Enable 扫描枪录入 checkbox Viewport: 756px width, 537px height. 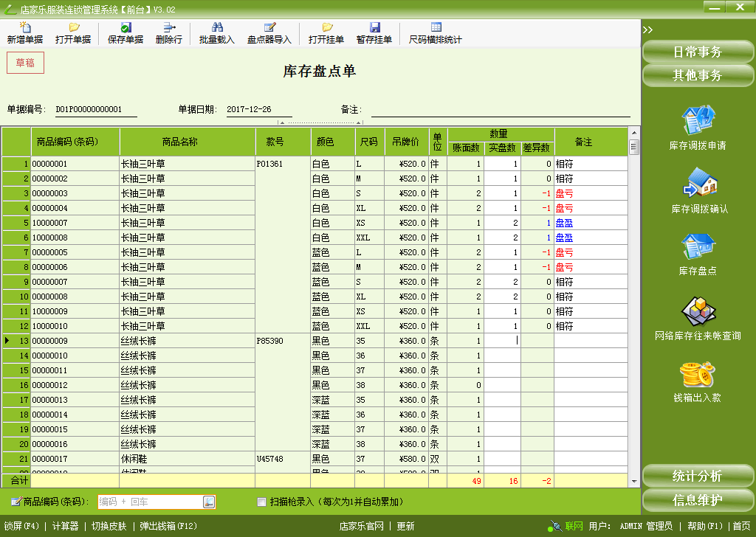click(262, 502)
